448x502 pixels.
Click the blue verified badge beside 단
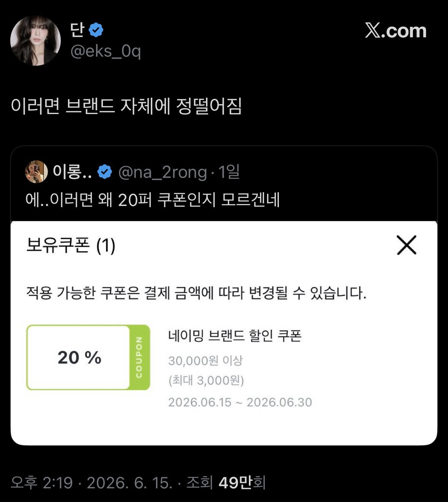[x=96, y=30]
